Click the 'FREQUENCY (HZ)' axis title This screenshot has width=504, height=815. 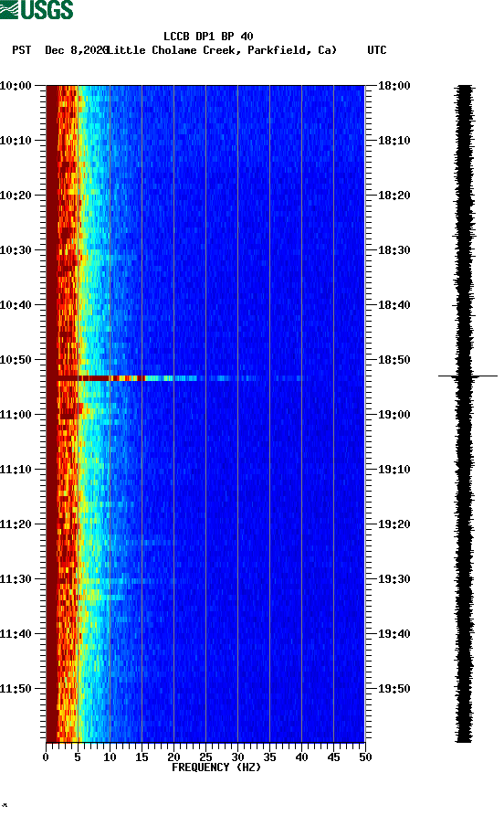pos(216,767)
